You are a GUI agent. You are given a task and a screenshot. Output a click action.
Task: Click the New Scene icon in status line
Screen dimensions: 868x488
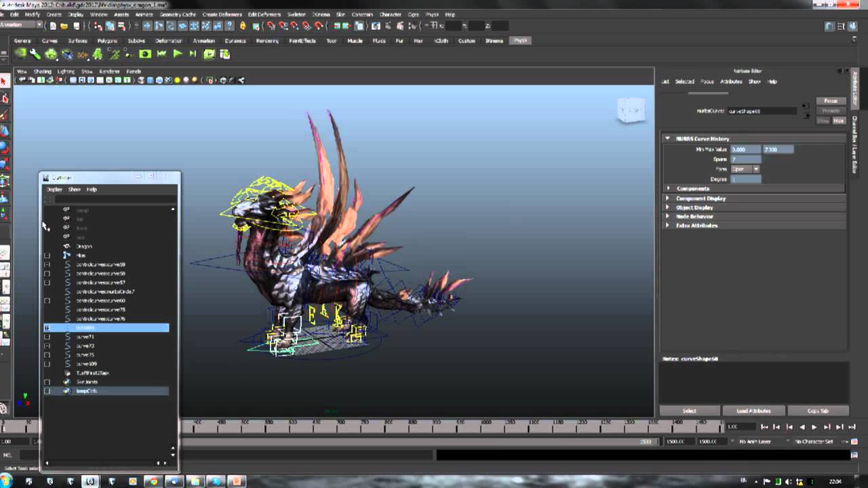point(52,26)
